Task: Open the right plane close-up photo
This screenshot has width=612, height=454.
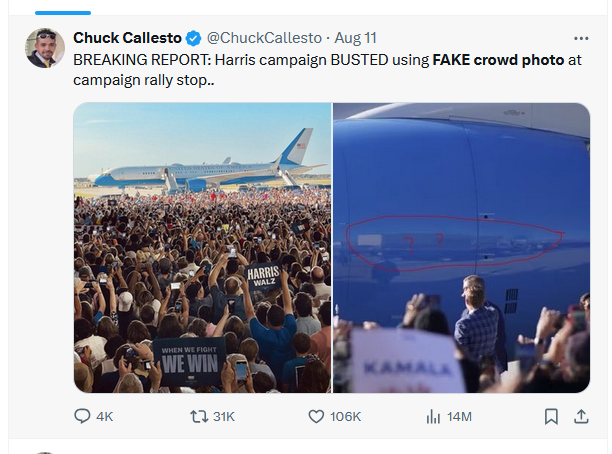Action: click(x=461, y=247)
